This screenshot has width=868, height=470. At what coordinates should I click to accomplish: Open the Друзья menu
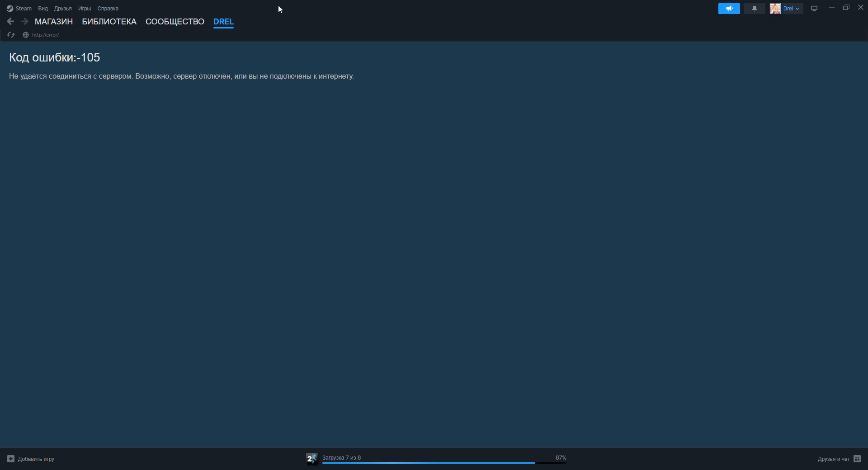(63, 9)
